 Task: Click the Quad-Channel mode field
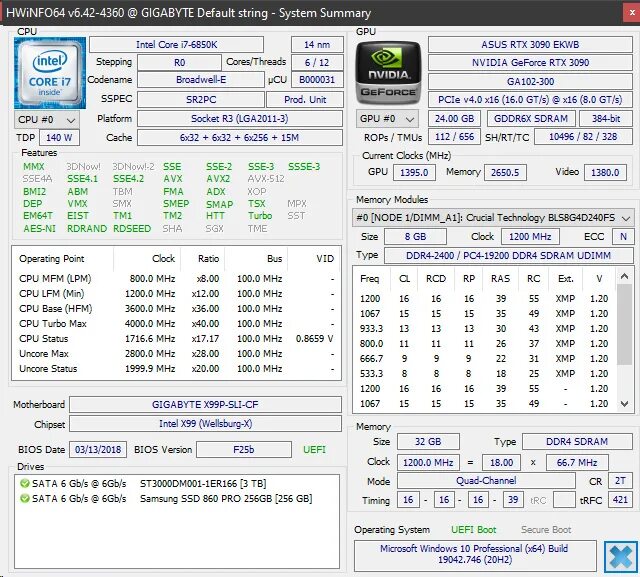(x=486, y=481)
